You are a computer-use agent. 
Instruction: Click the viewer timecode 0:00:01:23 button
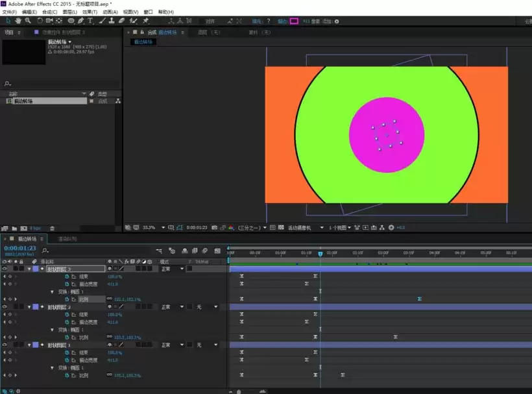coord(197,227)
